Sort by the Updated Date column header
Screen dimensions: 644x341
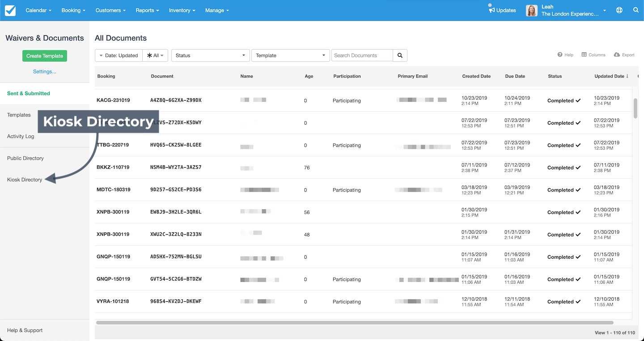click(611, 76)
